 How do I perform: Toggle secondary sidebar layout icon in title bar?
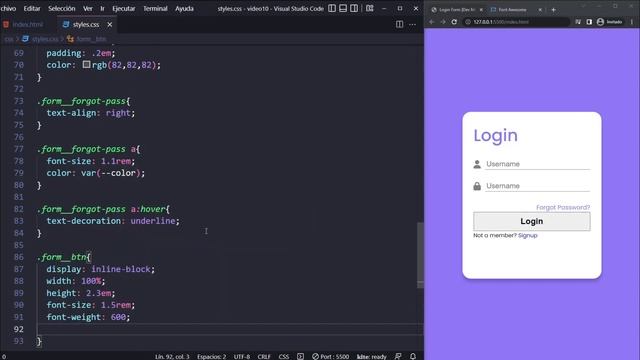pos(354,8)
